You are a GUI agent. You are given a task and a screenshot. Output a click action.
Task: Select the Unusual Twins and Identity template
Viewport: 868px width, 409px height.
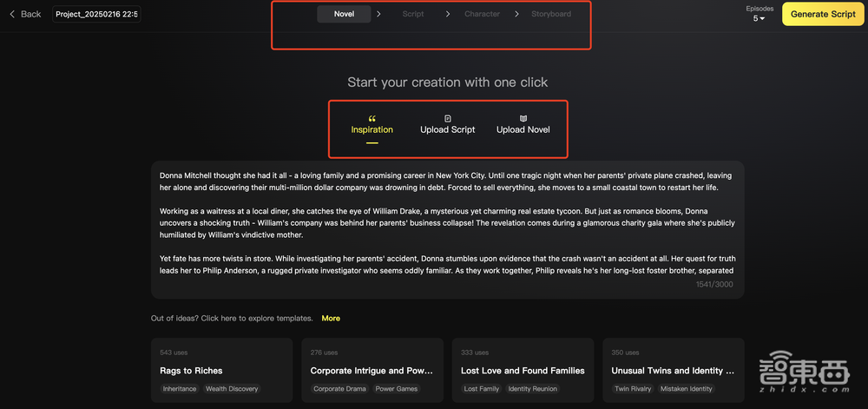[673, 370]
